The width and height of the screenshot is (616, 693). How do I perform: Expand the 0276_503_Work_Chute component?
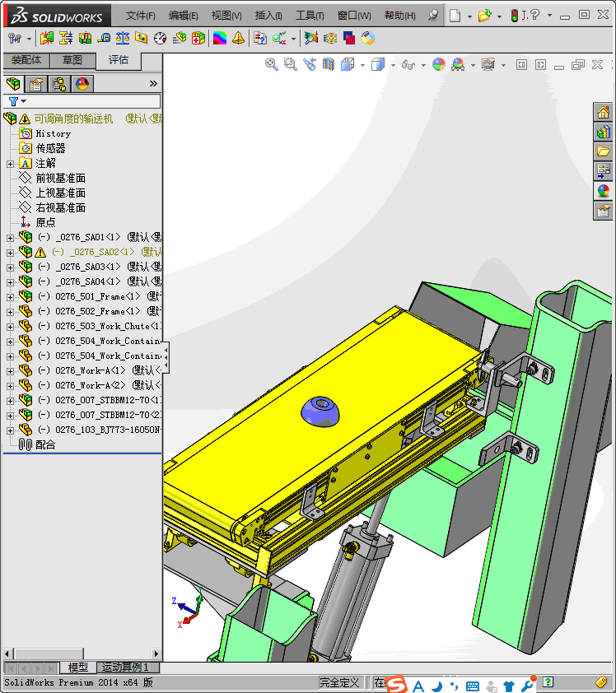(x=10, y=327)
